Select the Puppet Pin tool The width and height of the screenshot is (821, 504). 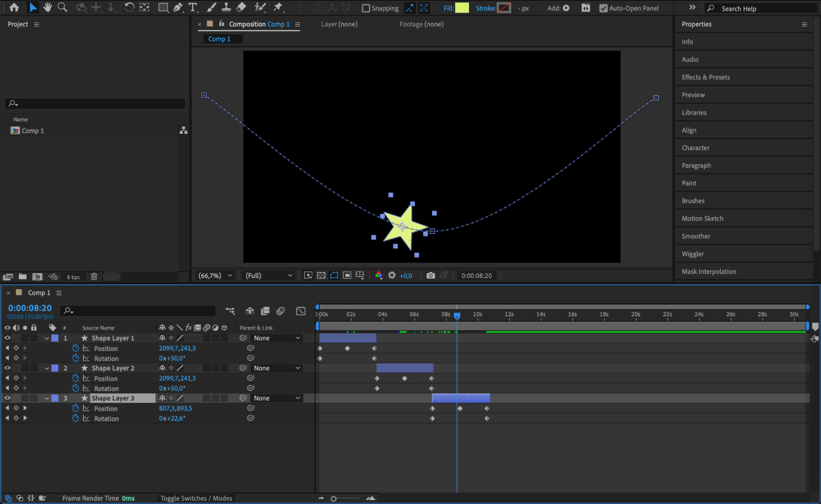coord(278,7)
